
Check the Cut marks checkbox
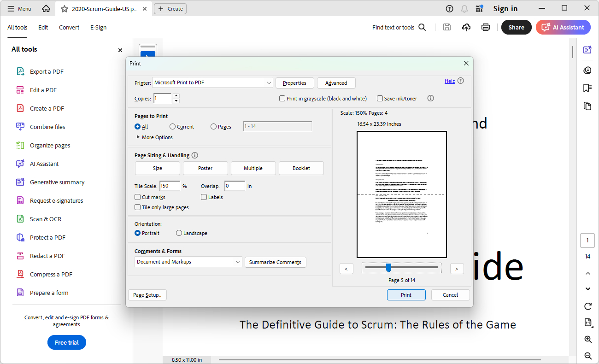(138, 197)
